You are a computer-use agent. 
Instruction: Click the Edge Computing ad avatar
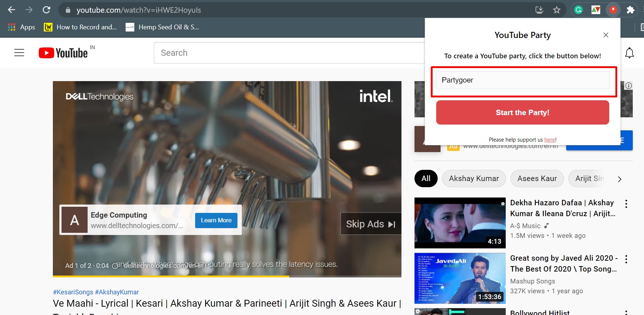75,220
